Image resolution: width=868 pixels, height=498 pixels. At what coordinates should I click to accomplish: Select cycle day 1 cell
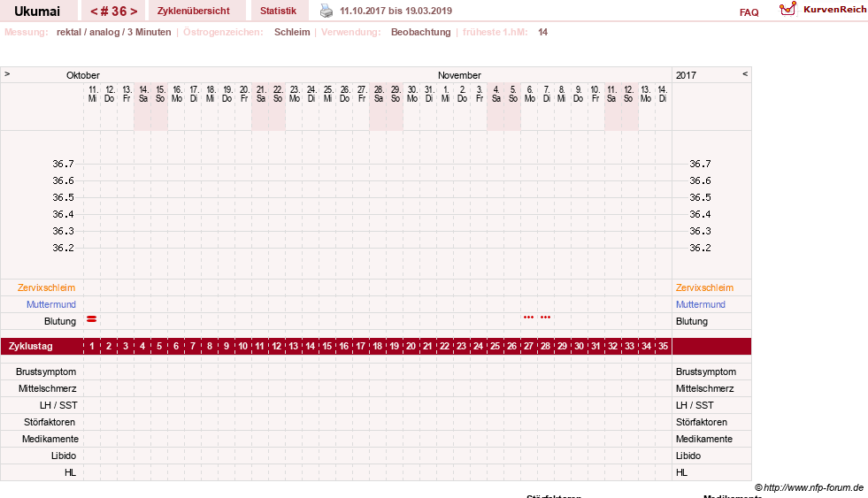pos(92,347)
